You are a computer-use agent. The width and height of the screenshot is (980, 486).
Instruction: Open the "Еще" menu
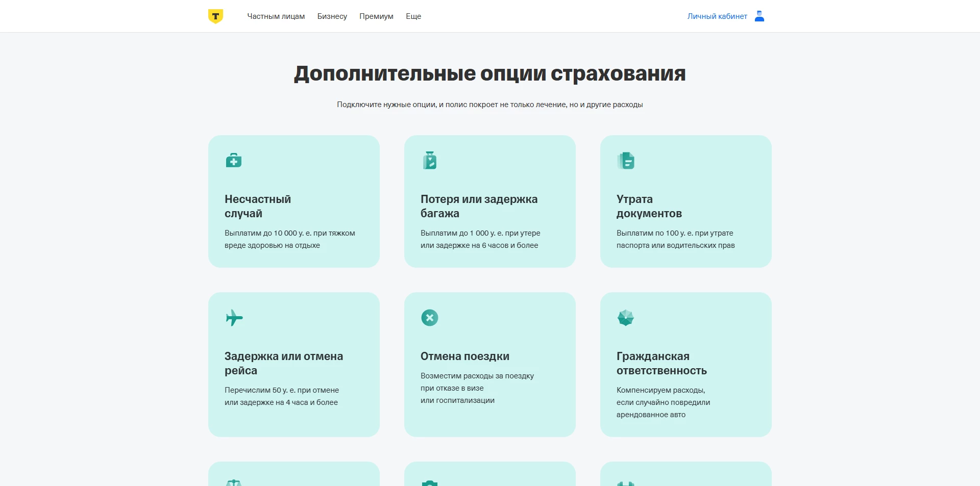coord(413,16)
